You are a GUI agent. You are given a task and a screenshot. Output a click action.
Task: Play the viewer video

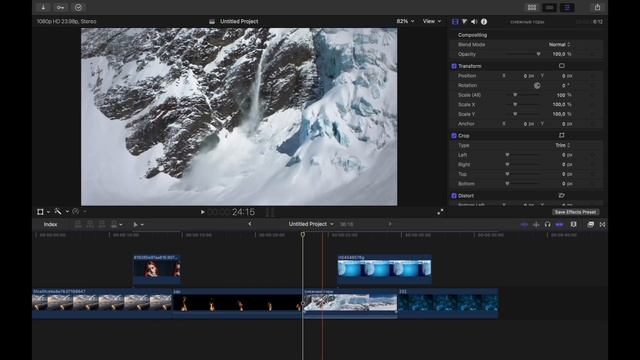pos(202,212)
